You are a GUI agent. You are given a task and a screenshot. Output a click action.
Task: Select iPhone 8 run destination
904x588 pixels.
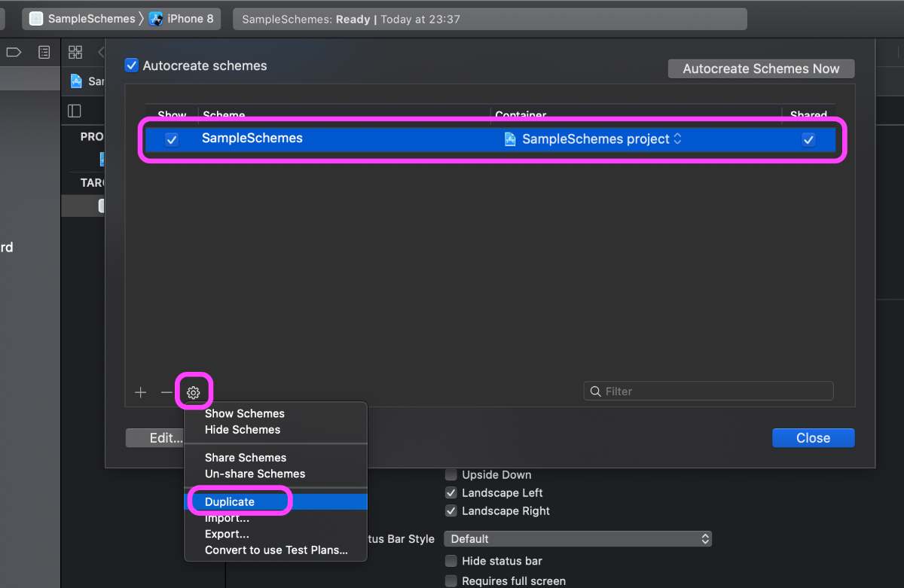182,19
